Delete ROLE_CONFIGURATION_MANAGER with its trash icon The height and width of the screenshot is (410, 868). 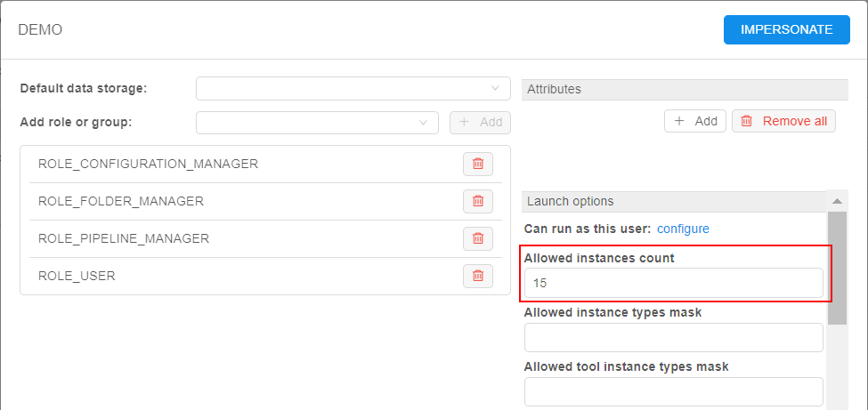click(478, 164)
